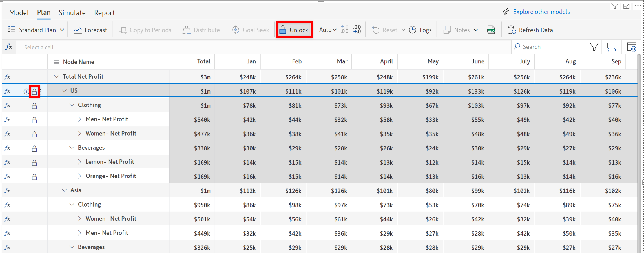Open the Logs clock icon
This screenshot has width=644, height=253.
point(413,30)
